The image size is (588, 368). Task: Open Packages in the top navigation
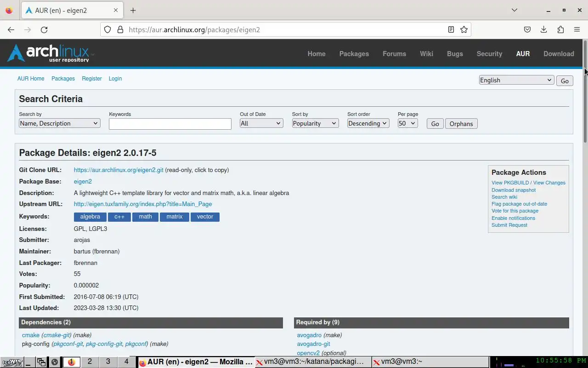(x=354, y=54)
